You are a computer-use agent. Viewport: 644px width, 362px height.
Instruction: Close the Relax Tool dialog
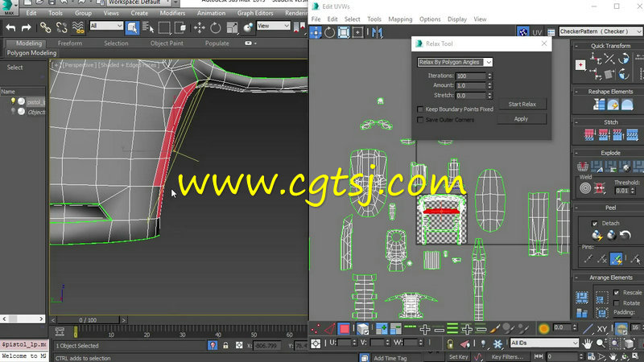coord(544,43)
